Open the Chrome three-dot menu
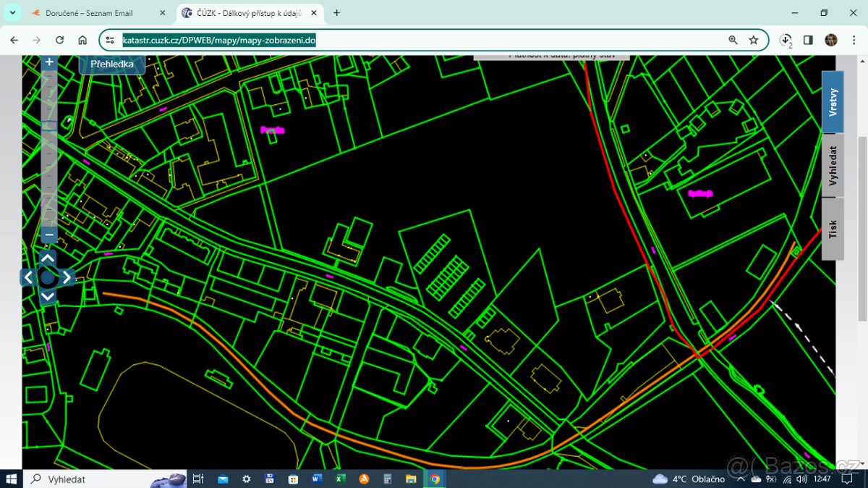Viewport: 868px width, 488px height. click(x=854, y=40)
